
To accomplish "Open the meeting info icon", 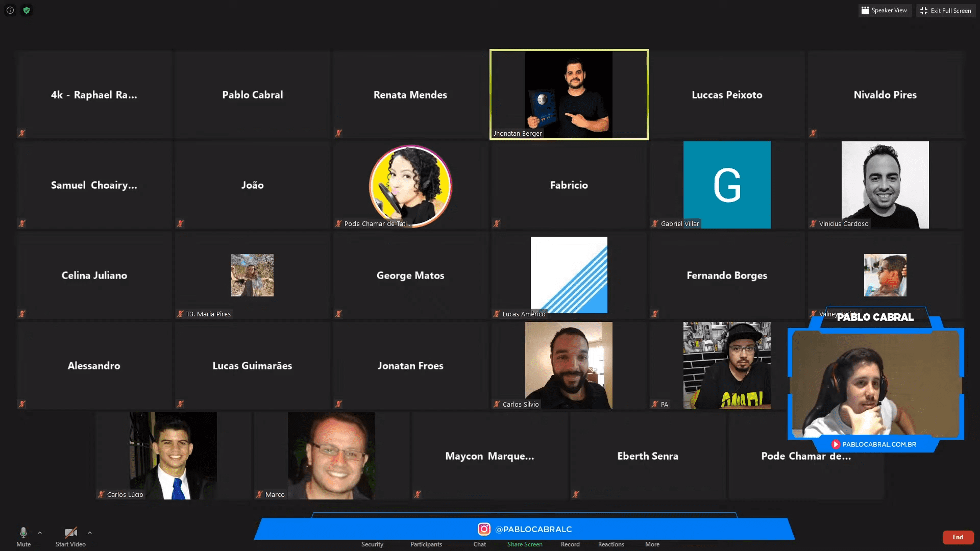I will (x=10, y=10).
